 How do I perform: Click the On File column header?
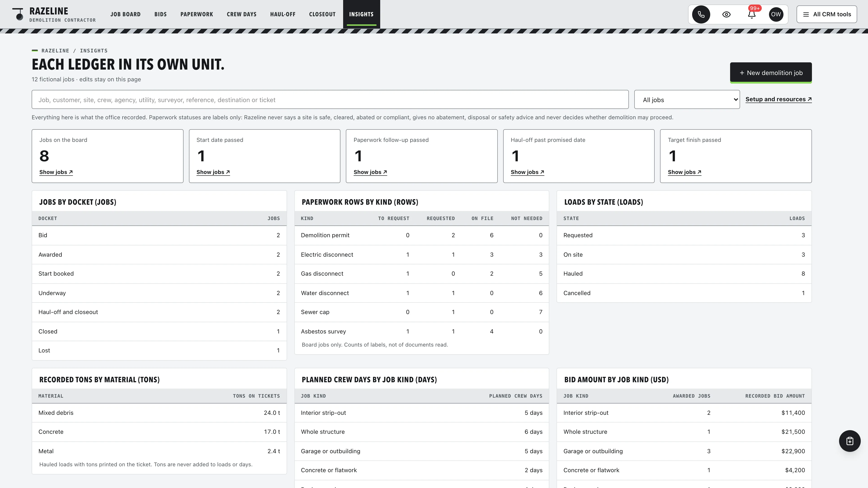[482, 218]
